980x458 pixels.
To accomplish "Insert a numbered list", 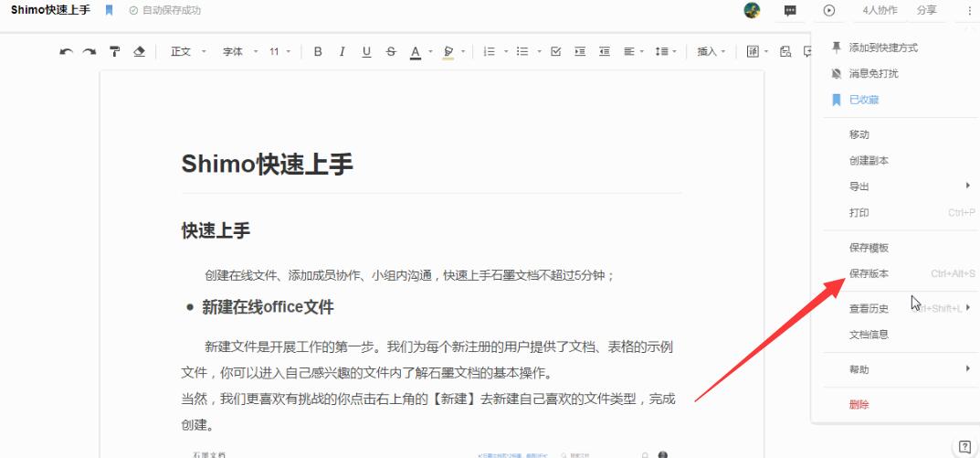I will point(490,52).
